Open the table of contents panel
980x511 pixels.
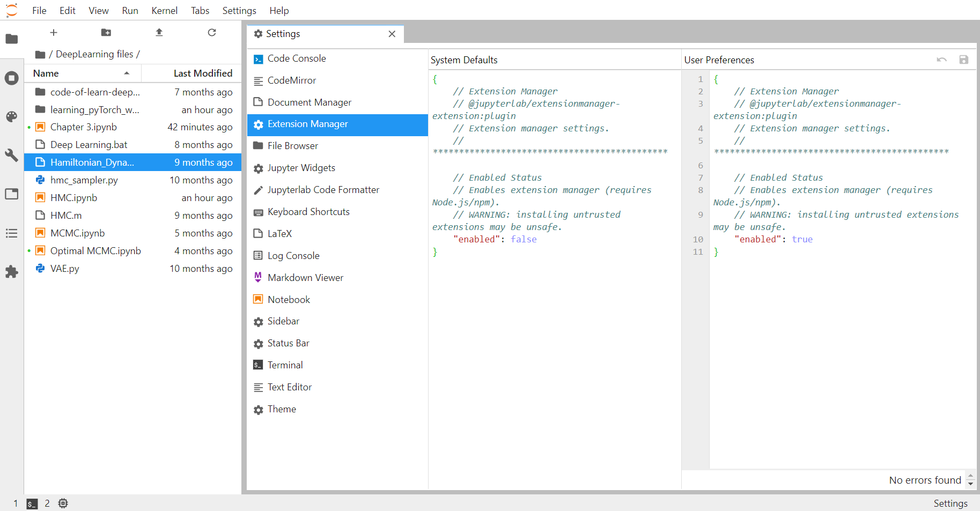point(11,233)
